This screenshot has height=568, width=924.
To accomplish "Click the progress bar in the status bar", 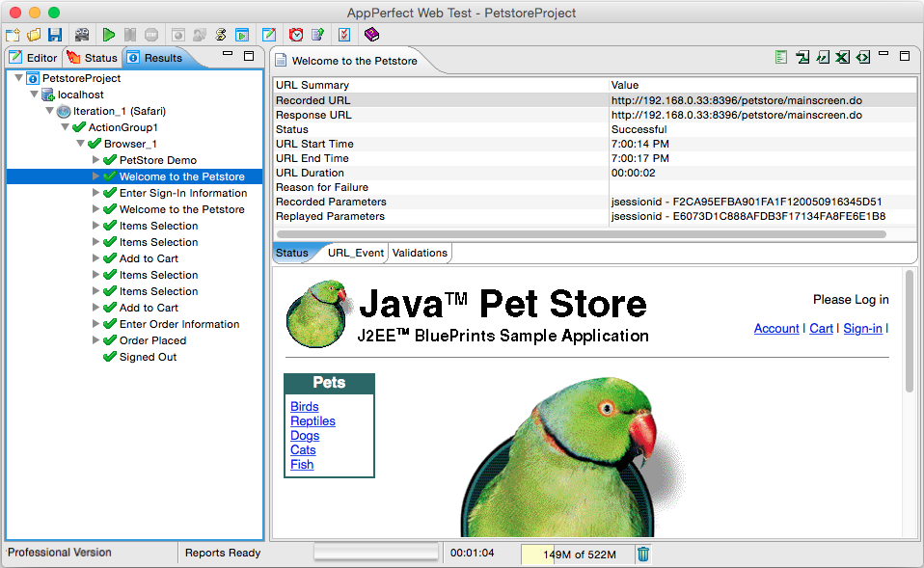I will click(x=376, y=553).
